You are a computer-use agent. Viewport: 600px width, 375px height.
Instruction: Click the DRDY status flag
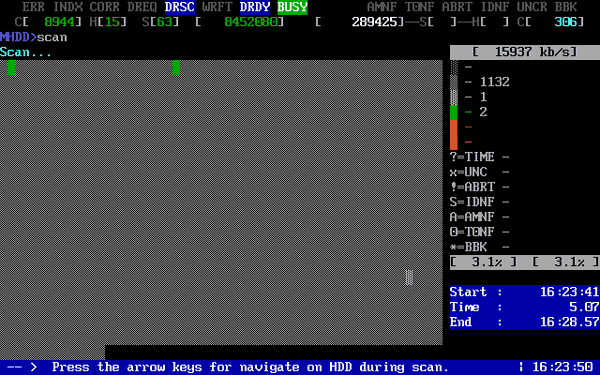coord(255,7)
